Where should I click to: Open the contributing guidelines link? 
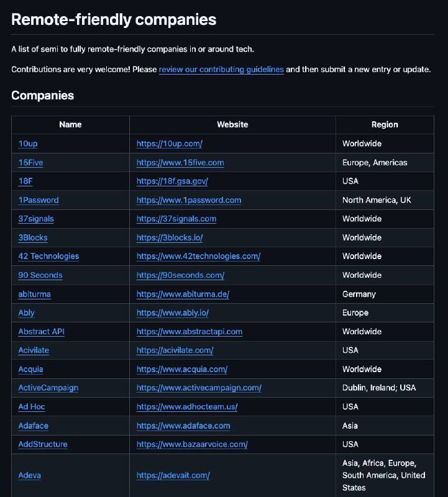pyautogui.click(x=221, y=70)
